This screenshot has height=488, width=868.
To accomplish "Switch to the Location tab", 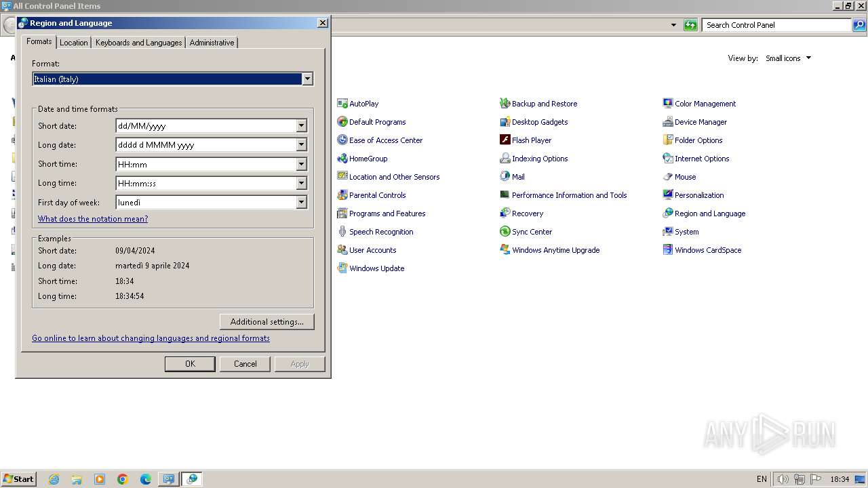I will [x=73, y=43].
